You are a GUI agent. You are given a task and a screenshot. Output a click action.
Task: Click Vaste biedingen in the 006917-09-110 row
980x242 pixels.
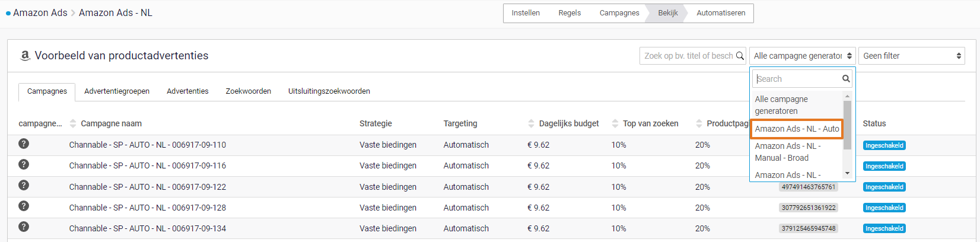(388, 145)
